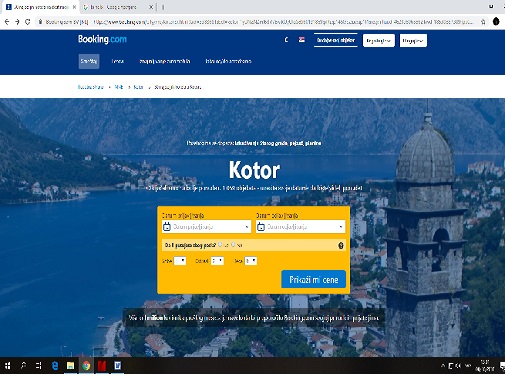505x375 pixels.
Task: Click the Booking.com logo
Action: pos(102,39)
